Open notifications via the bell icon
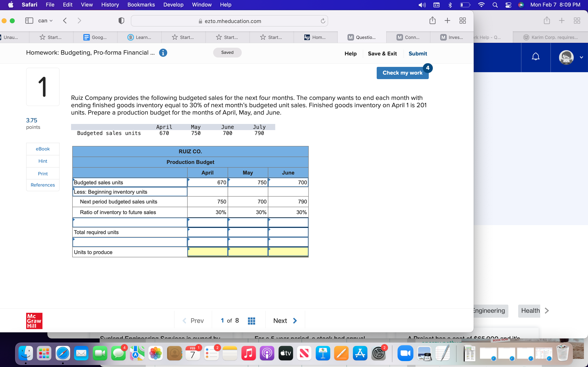The image size is (588, 367). click(536, 56)
